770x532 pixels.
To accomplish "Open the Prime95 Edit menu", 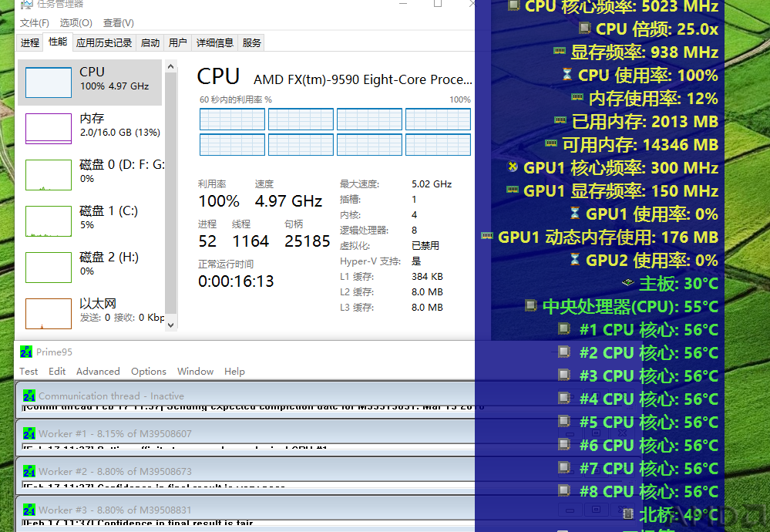I will [x=57, y=372].
